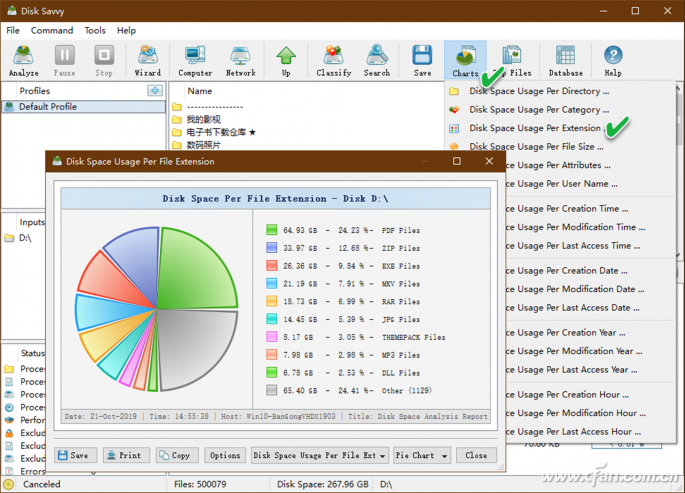Open the Charts toolbar menu
Viewport: 685px width, 493px height.
point(465,61)
